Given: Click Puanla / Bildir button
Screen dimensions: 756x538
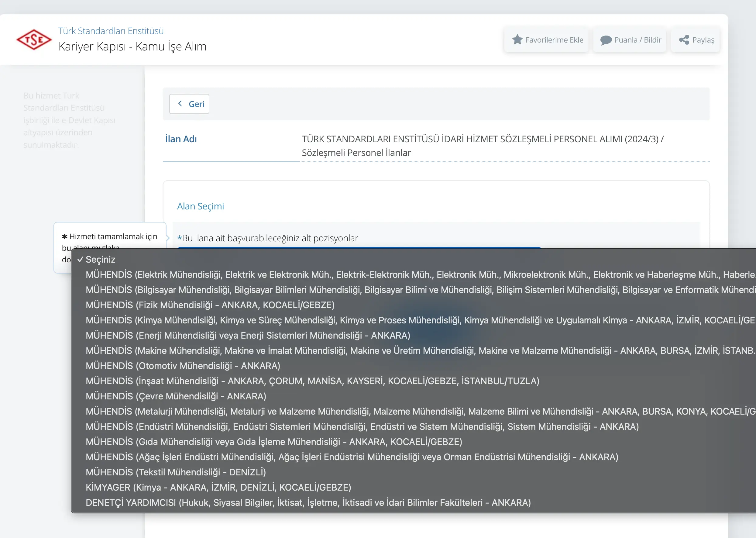Looking at the screenshot, I should [x=630, y=40].
